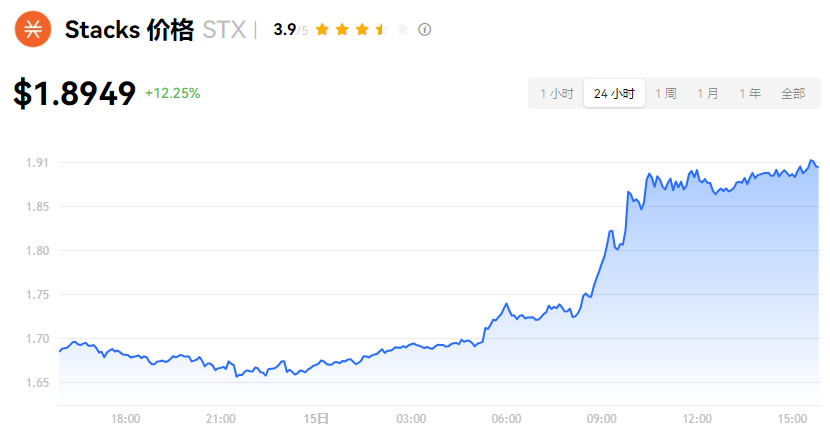Click the 12:00 label on time axis
The image size is (830, 437).
697,417
